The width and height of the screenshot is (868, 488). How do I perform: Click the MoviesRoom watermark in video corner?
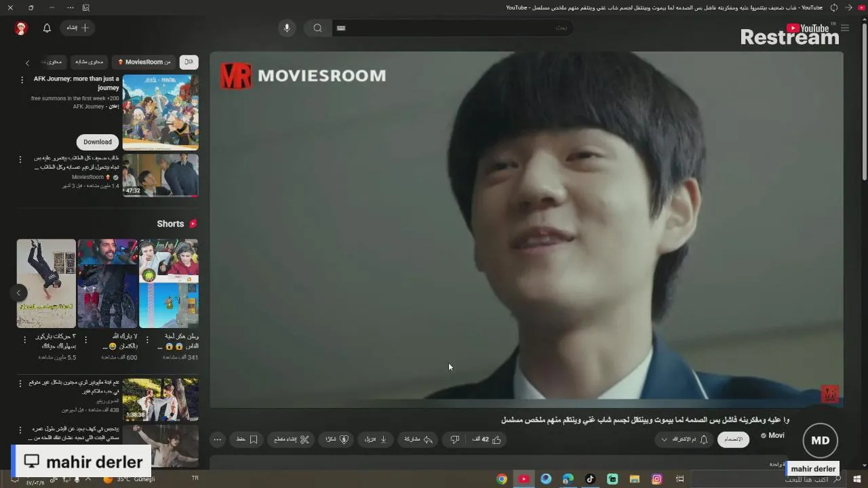(x=830, y=394)
